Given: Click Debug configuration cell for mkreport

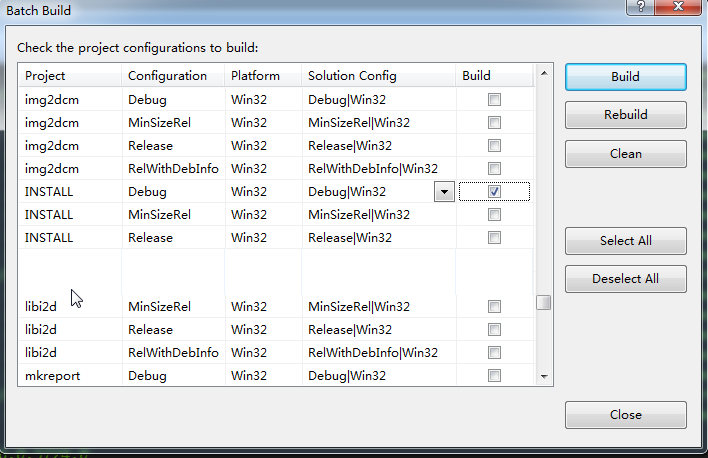Looking at the screenshot, I should click(173, 376).
